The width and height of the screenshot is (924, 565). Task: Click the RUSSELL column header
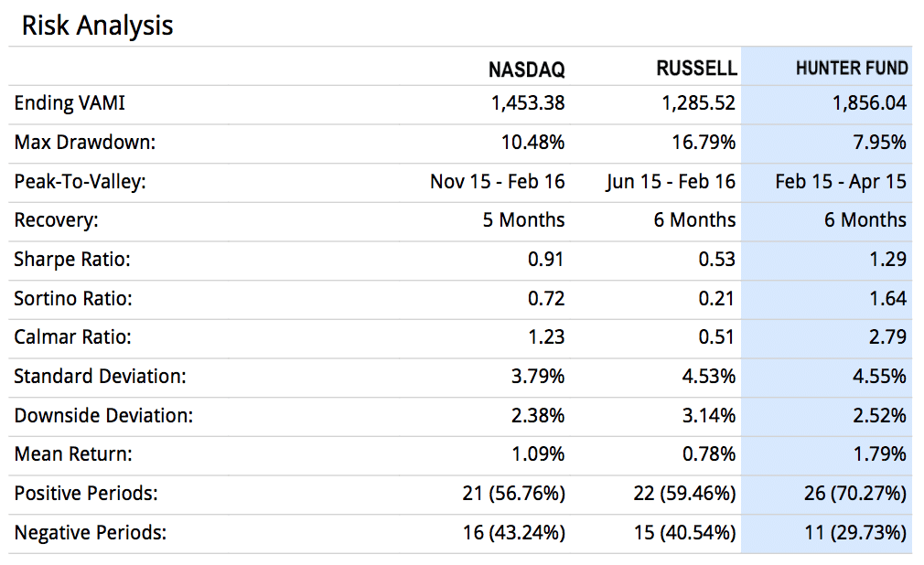coord(696,69)
